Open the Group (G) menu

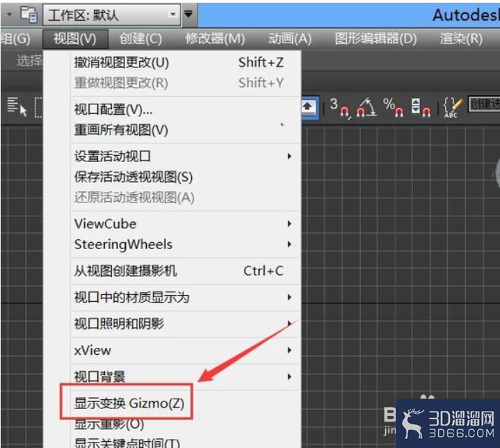[15, 39]
